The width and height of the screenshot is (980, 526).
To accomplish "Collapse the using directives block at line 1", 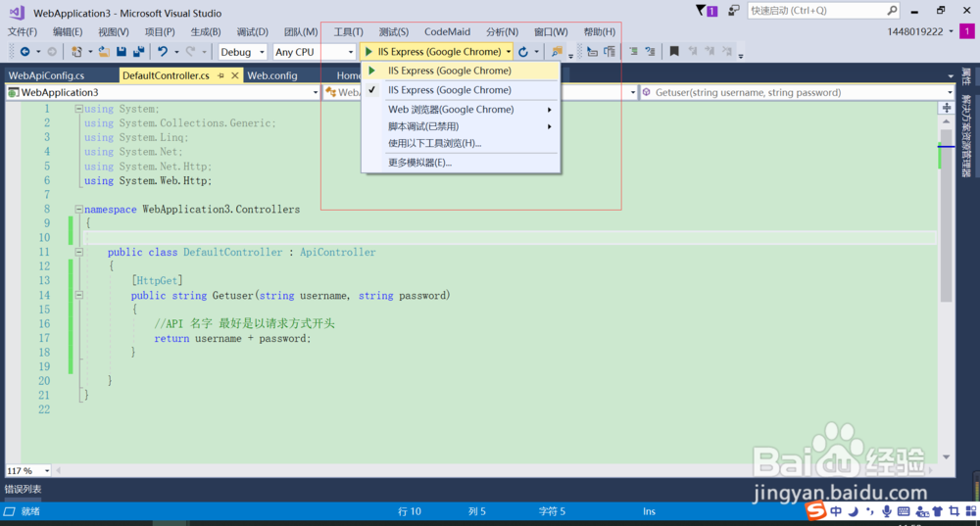I will click(x=78, y=109).
